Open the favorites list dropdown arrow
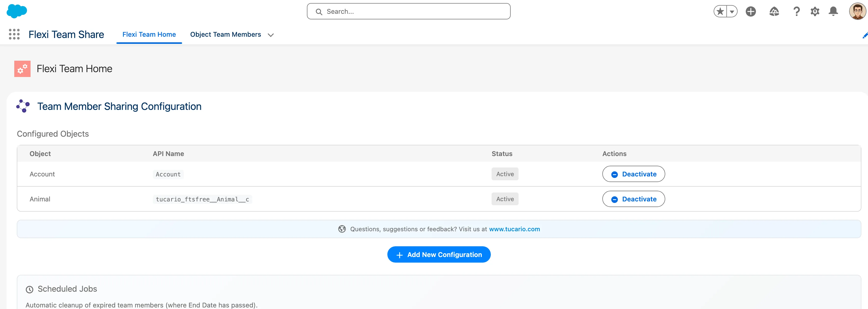 (732, 11)
